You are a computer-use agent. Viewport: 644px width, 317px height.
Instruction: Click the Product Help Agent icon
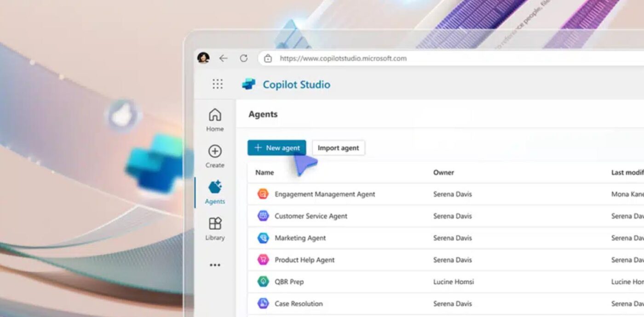tap(263, 260)
